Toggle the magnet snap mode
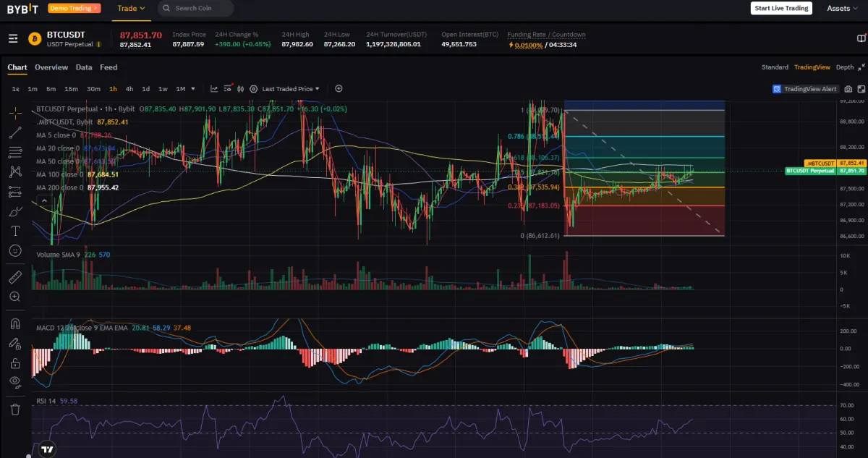This screenshot has width=868, height=458. (x=15, y=323)
